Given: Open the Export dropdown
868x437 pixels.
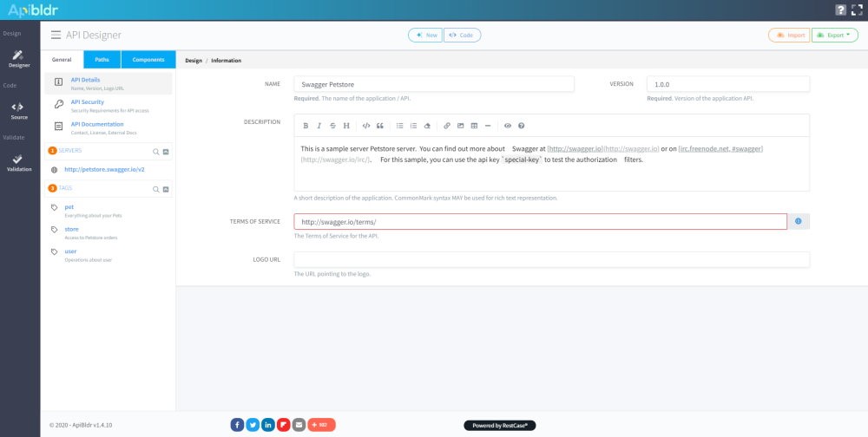Looking at the screenshot, I should click(835, 35).
